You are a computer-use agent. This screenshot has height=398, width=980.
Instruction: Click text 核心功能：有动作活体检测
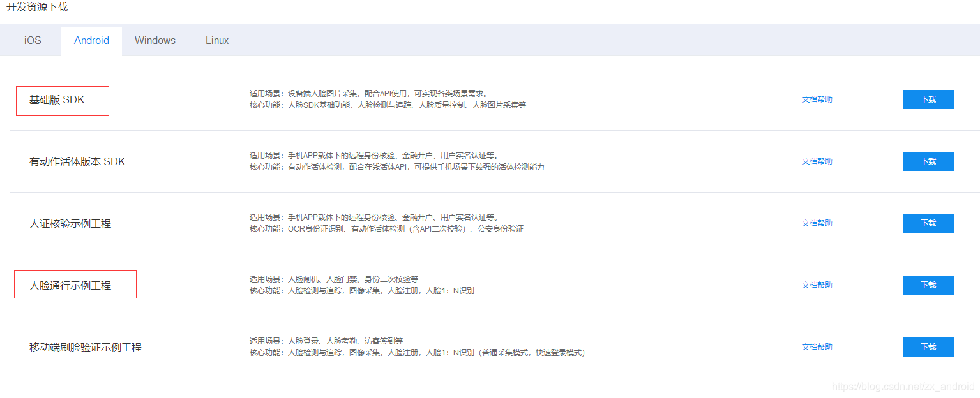[396, 167]
